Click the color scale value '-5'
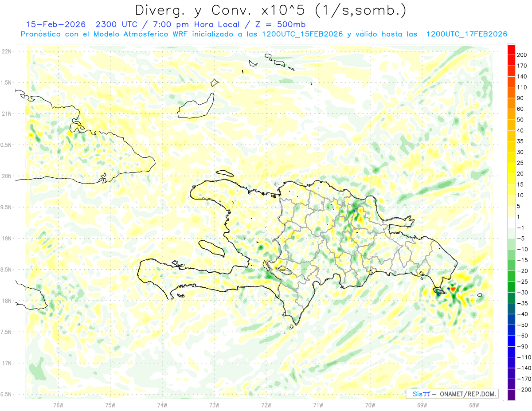 521,239
